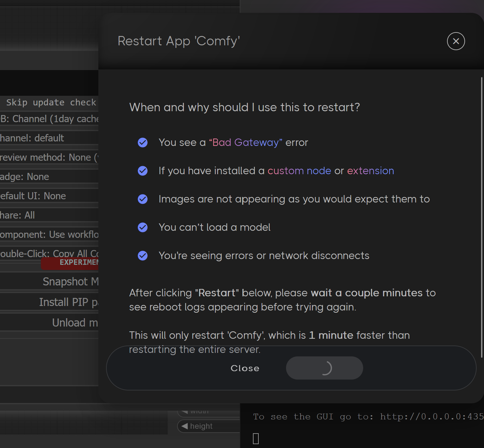Click "wait a couple minutes" bold text

point(367,293)
